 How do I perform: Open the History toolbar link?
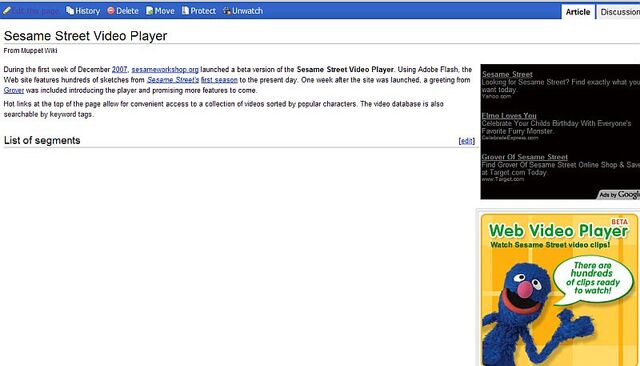pos(87,11)
